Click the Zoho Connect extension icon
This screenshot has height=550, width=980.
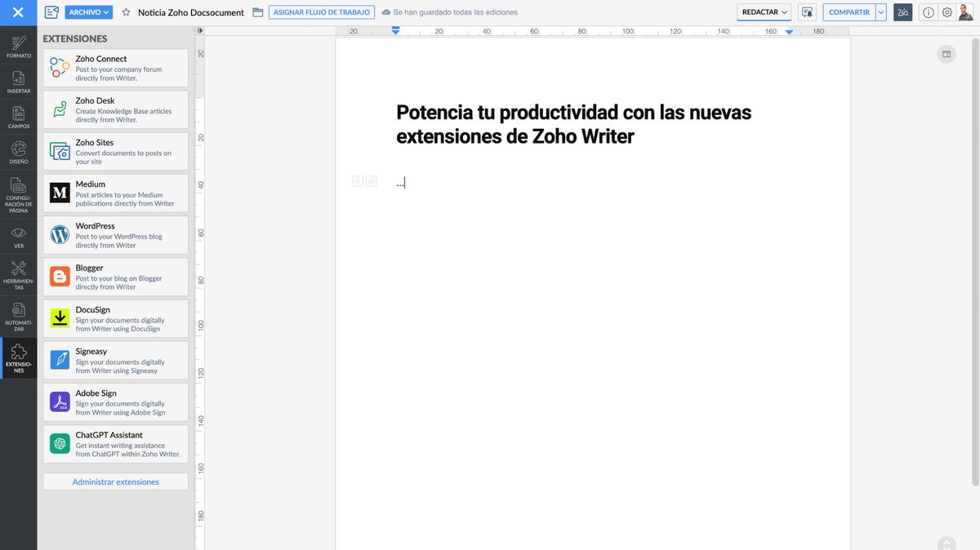point(60,68)
